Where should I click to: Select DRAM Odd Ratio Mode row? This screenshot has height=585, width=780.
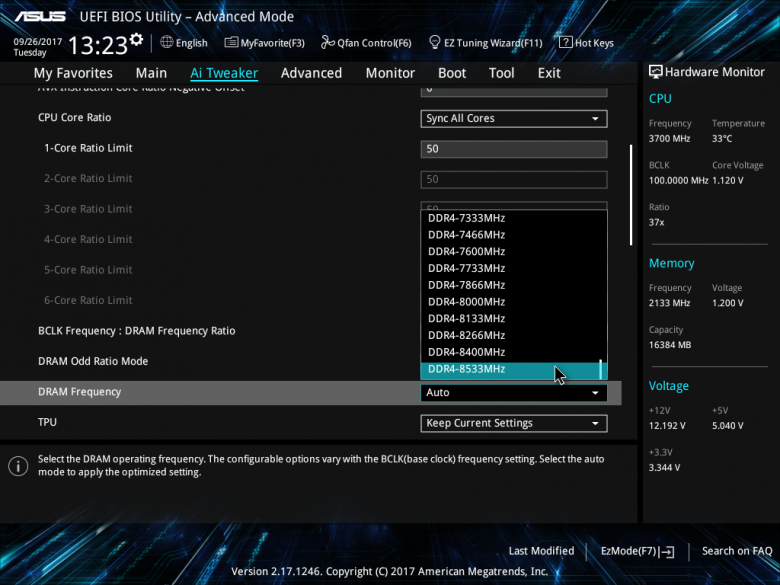(93, 362)
